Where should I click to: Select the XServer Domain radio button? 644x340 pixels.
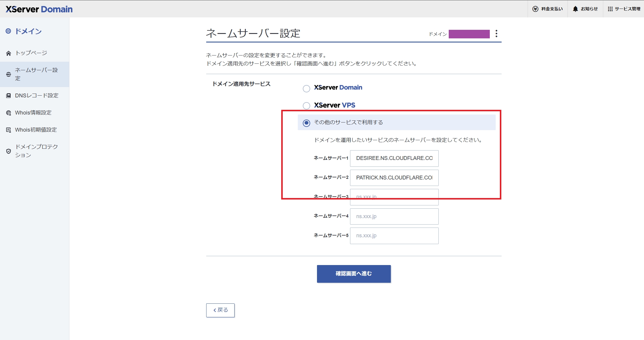pyautogui.click(x=306, y=89)
